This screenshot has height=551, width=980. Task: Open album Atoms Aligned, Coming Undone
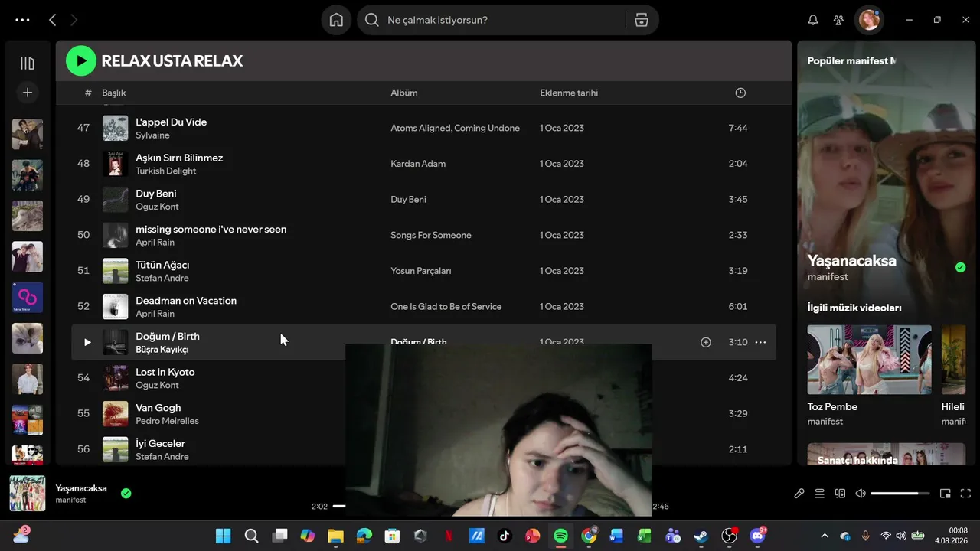(455, 128)
